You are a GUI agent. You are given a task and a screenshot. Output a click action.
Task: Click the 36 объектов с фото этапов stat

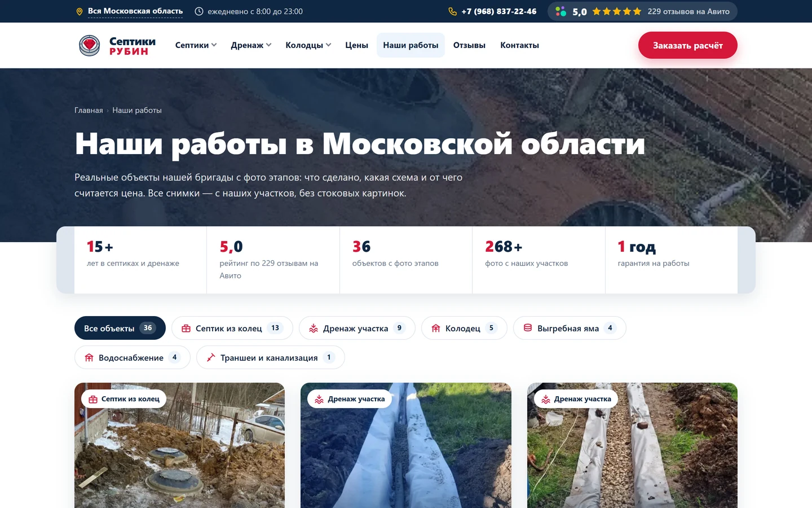point(406,260)
